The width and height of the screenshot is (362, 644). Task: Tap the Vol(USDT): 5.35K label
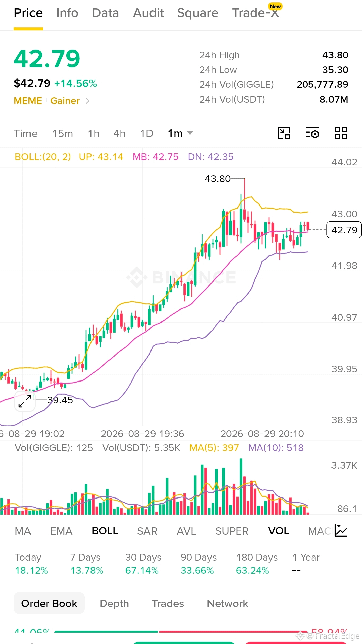[x=141, y=448]
